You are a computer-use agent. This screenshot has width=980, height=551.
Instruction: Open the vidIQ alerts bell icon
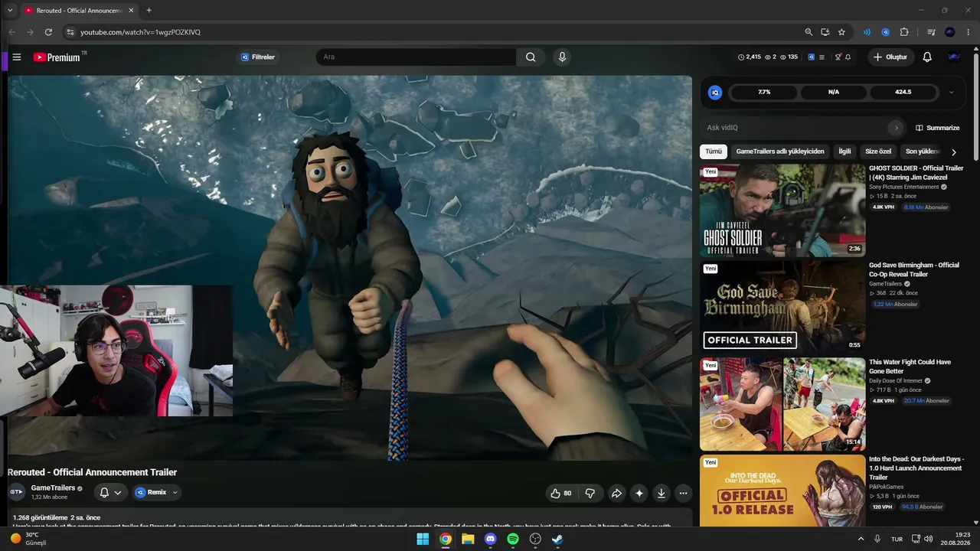(x=848, y=57)
